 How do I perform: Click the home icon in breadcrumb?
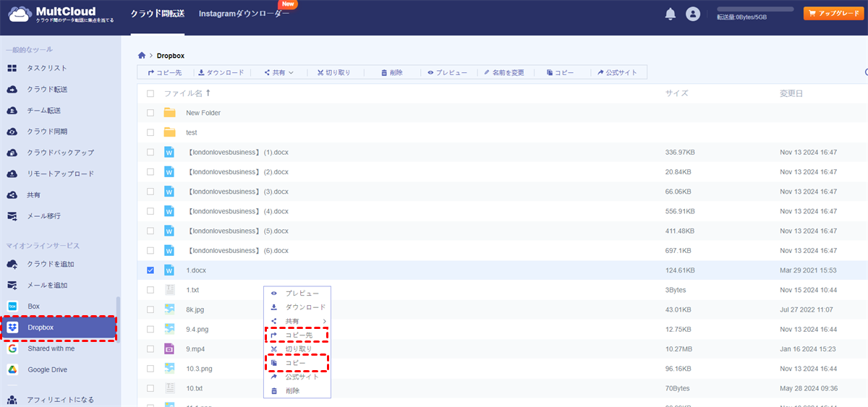[x=142, y=55]
